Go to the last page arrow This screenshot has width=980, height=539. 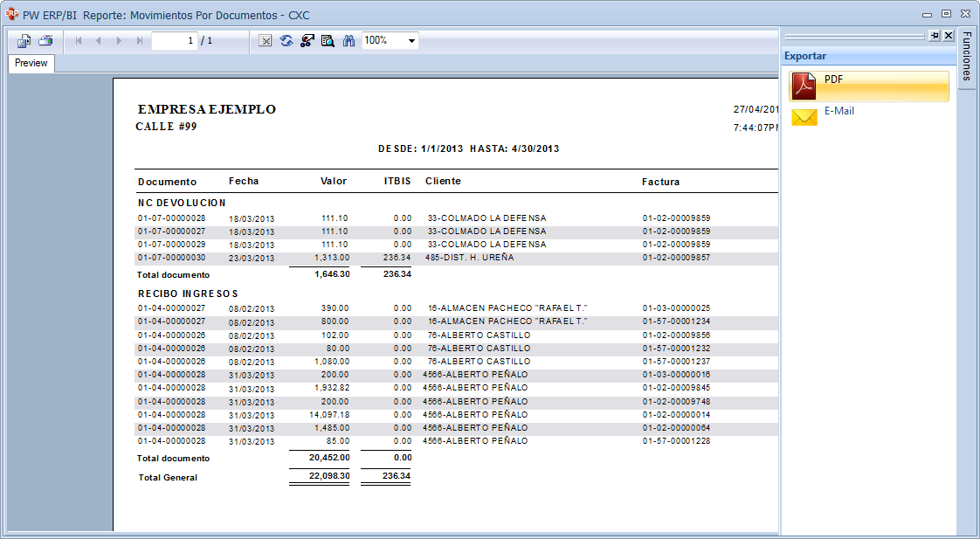point(140,41)
